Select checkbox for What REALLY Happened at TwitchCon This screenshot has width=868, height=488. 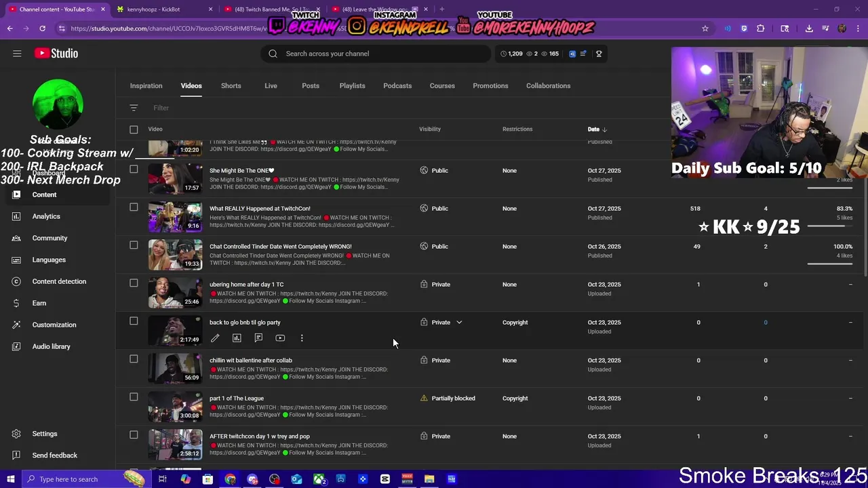tap(134, 207)
